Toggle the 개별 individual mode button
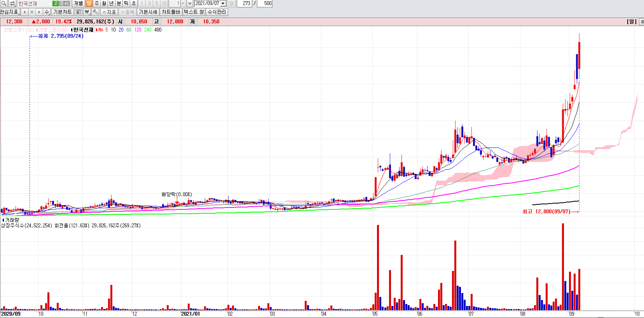The width and height of the screenshot is (644, 318). click(x=78, y=4)
